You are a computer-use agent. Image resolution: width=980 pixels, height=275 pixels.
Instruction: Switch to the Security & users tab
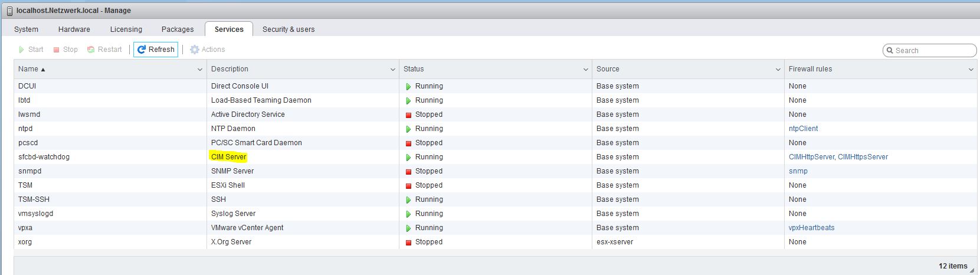[x=289, y=30]
